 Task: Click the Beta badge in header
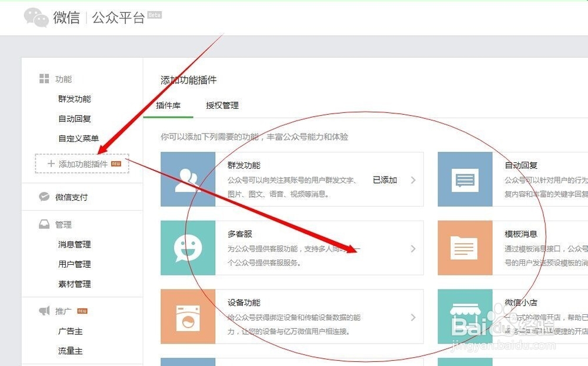[155, 15]
